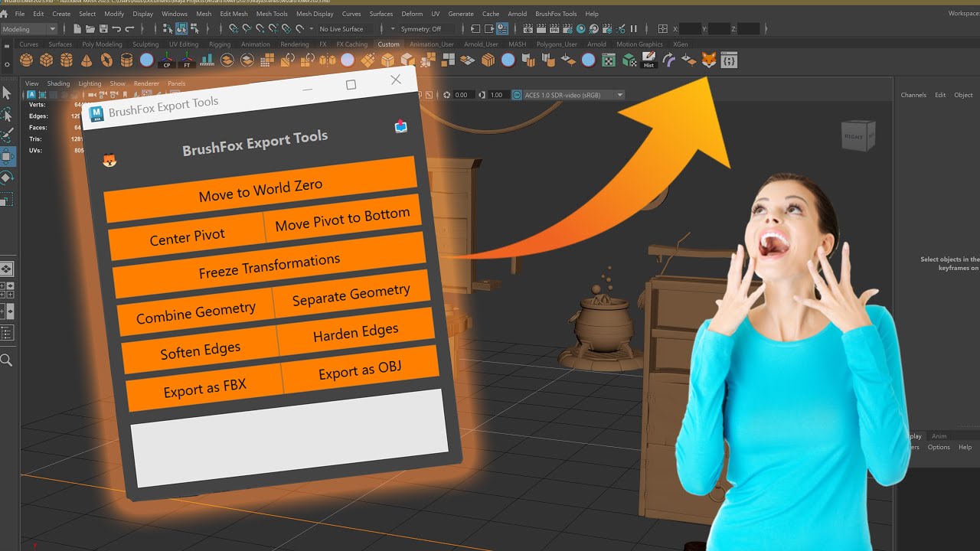Click the CP center pivot shelf button
980x551 pixels.
[167, 60]
